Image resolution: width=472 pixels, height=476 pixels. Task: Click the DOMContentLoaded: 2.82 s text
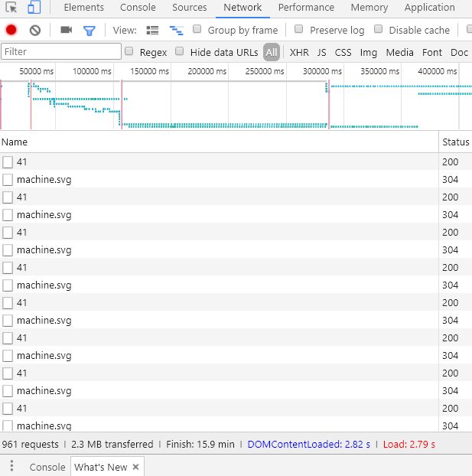coord(309,444)
